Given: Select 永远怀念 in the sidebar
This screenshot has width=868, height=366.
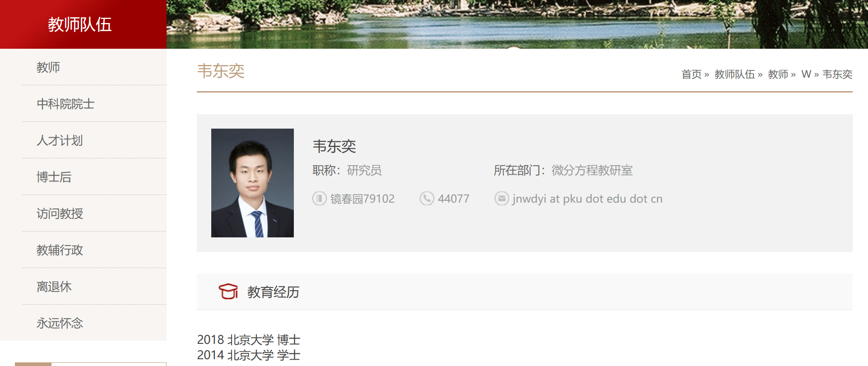Looking at the screenshot, I should [x=94, y=323].
